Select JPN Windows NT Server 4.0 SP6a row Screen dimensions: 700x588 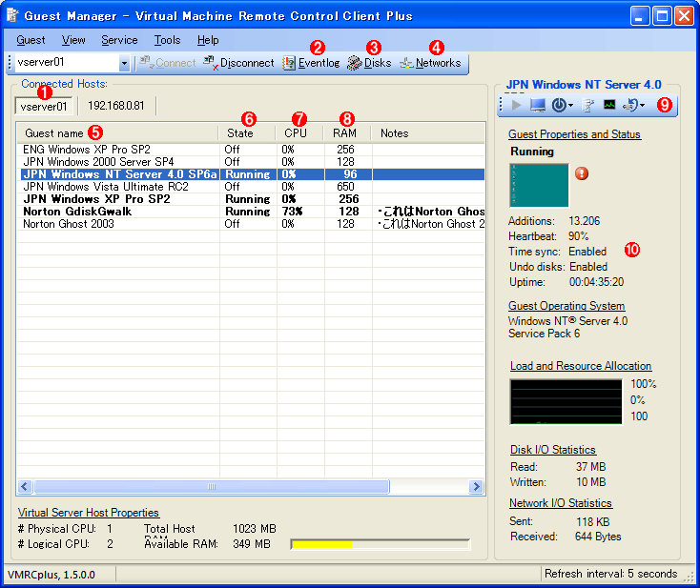251,174
